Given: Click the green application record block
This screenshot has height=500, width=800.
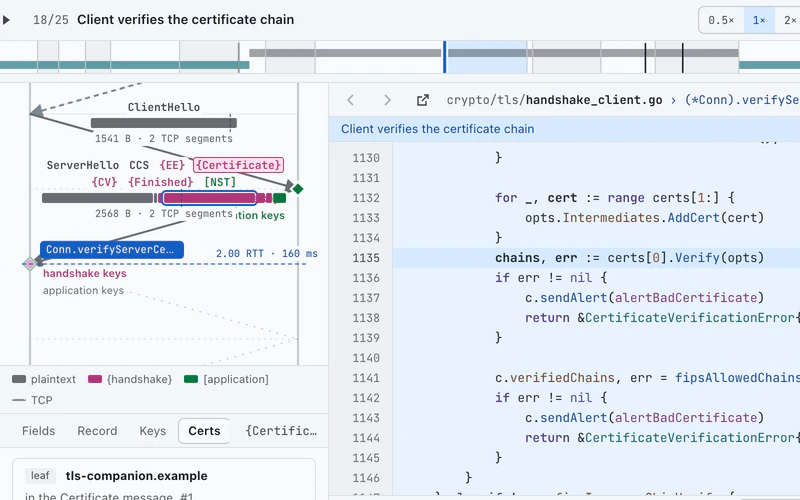Looking at the screenshot, I should 280,198.
